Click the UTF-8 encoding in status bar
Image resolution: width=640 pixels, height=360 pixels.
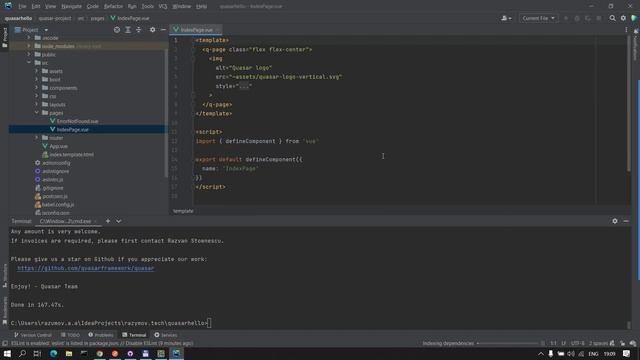coord(577,343)
